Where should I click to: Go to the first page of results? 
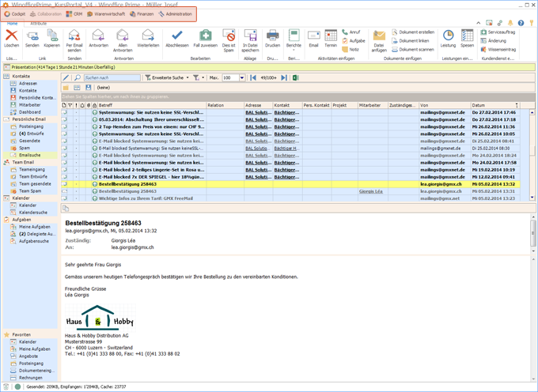click(253, 77)
